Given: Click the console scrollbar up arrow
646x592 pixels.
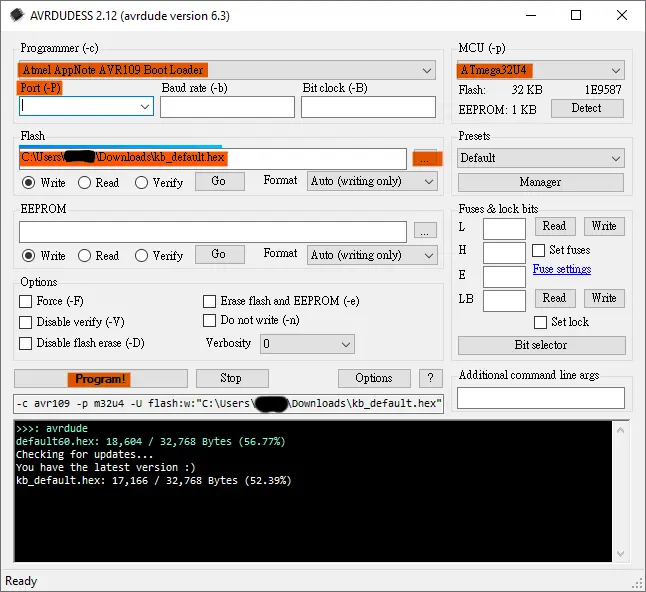Looking at the screenshot, I should tap(621, 431).
